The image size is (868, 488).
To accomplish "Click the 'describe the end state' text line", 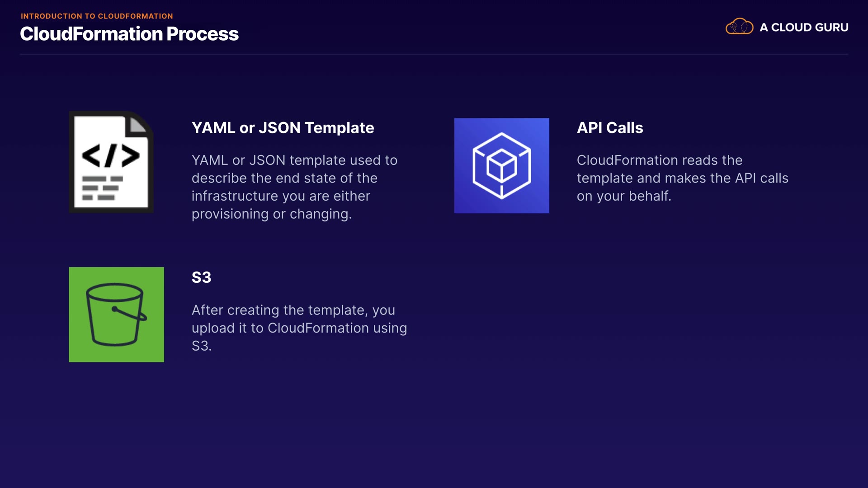I will [x=284, y=178].
